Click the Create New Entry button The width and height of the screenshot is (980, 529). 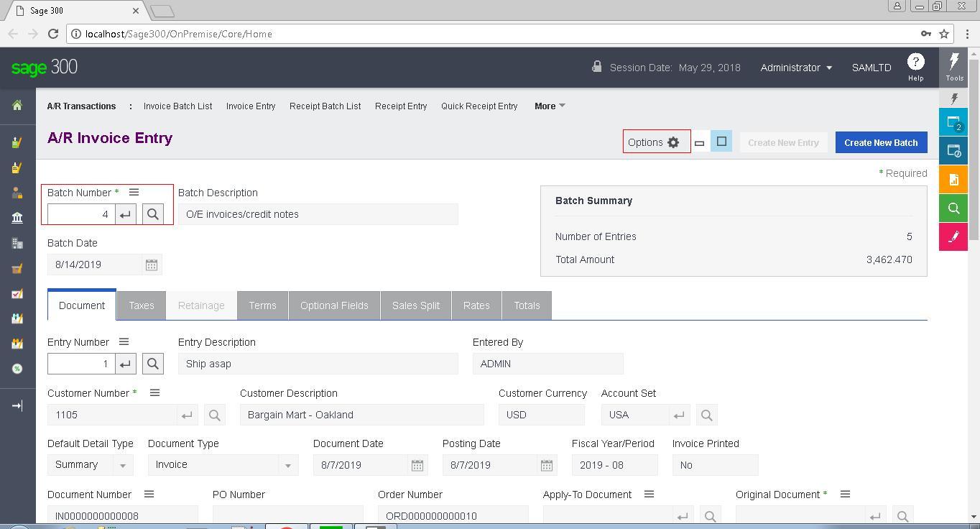coord(783,142)
